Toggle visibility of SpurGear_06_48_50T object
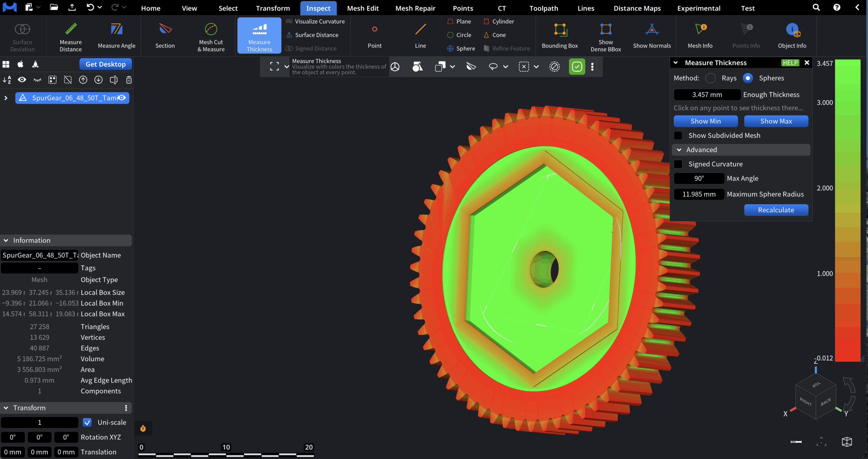Viewport: 868px width, 459px height. point(122,98)
